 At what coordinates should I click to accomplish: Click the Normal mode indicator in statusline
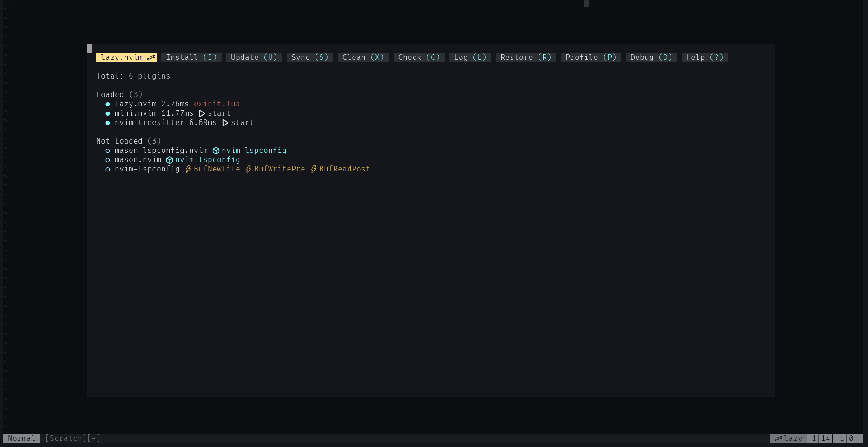[21, 439]
